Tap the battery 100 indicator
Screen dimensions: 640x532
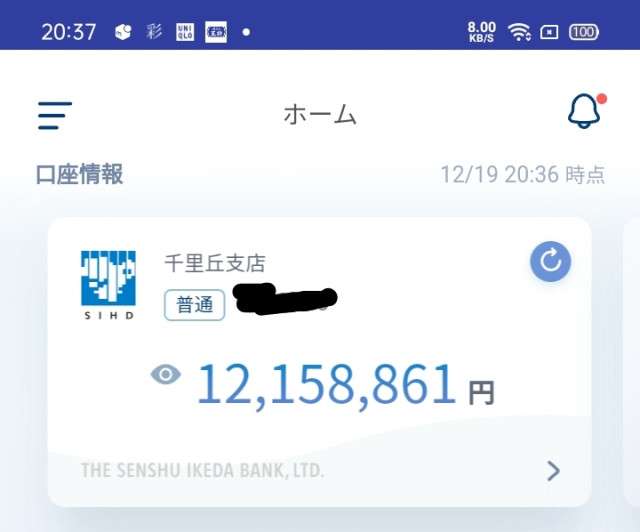pos(584,32)
